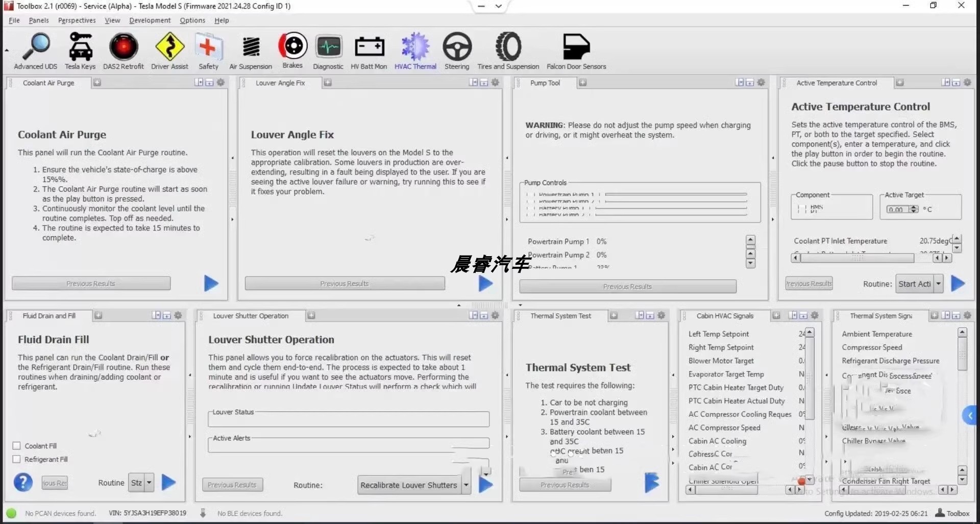
Task: Open the Advanced UDS magnifier tool
Action: click(36, 51)
